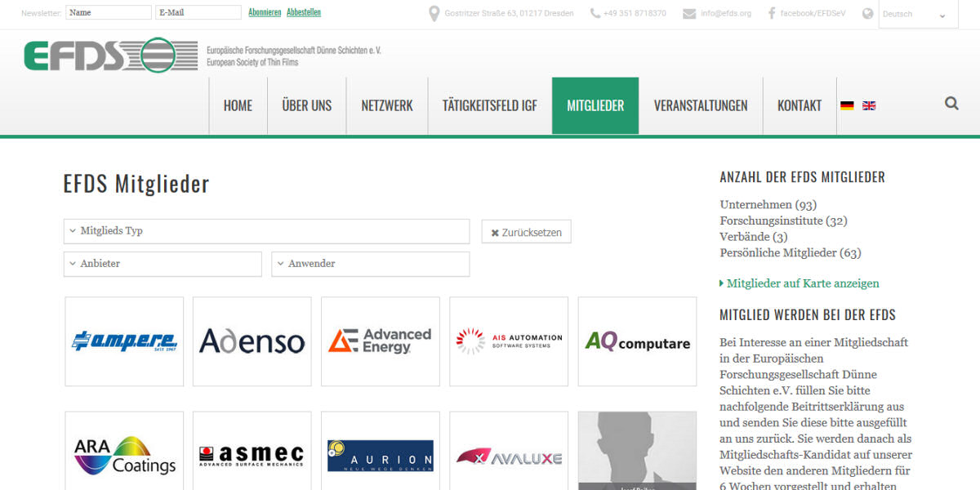
Task: Click the globe language icon
Action: coord(867,14)
